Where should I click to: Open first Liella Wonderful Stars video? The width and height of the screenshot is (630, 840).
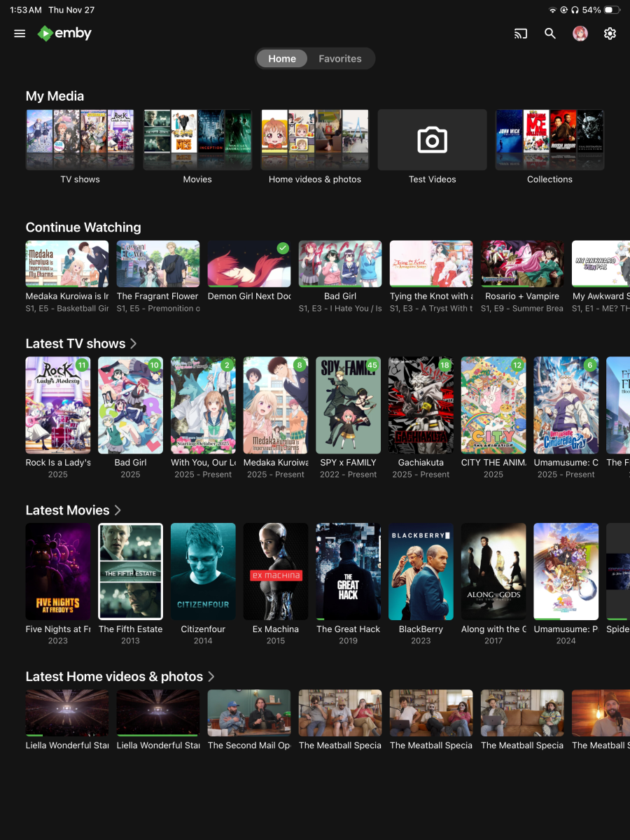67,713
